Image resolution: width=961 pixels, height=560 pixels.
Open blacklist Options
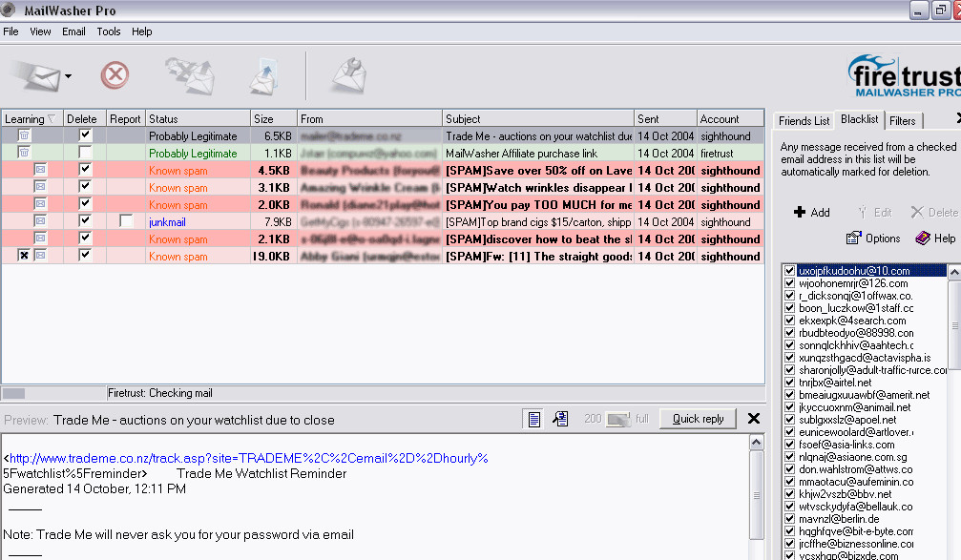[x=873, y=239]
